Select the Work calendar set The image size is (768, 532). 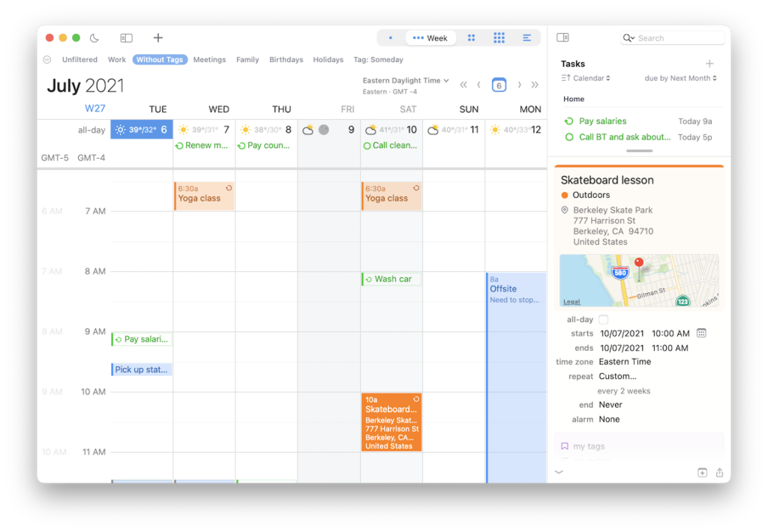pyautogui.click(x=116, y=60)
